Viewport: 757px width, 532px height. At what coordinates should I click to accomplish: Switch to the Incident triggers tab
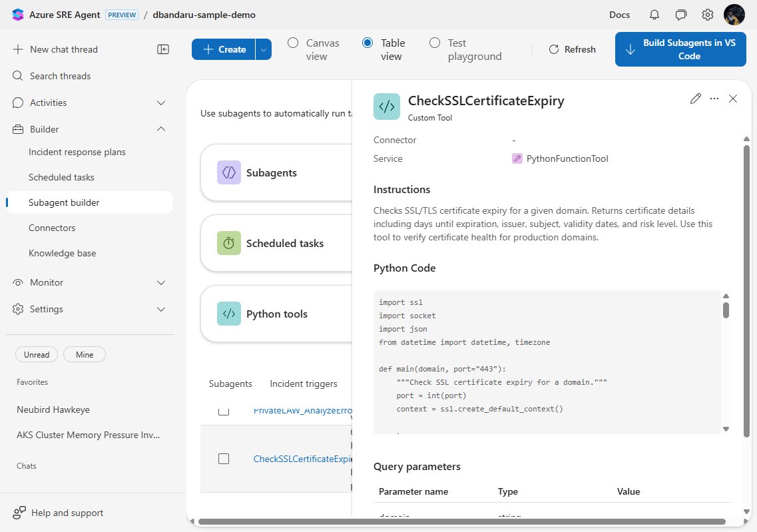pos(304,384)
